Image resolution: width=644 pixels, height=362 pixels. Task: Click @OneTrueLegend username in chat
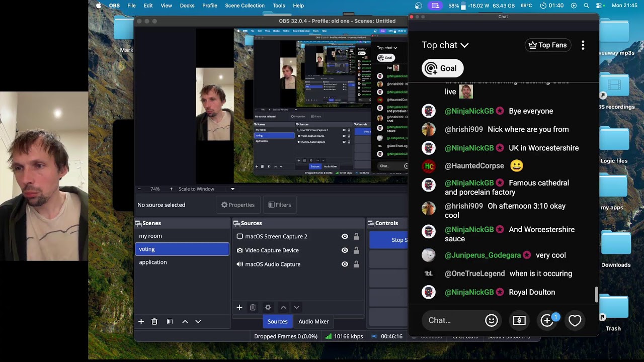point(475,274)
